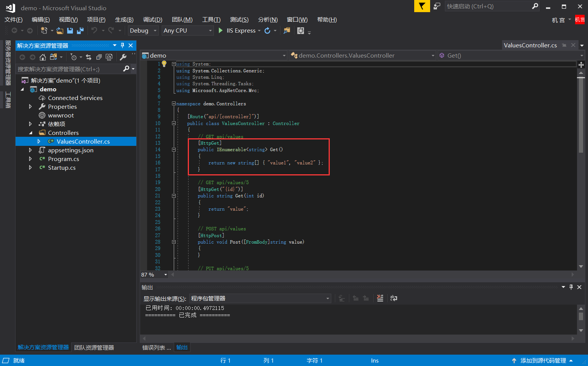The height and width of the screenshot is (366, 588).
Task: Start debugging with the green play icon
Action: coord(221,30)
